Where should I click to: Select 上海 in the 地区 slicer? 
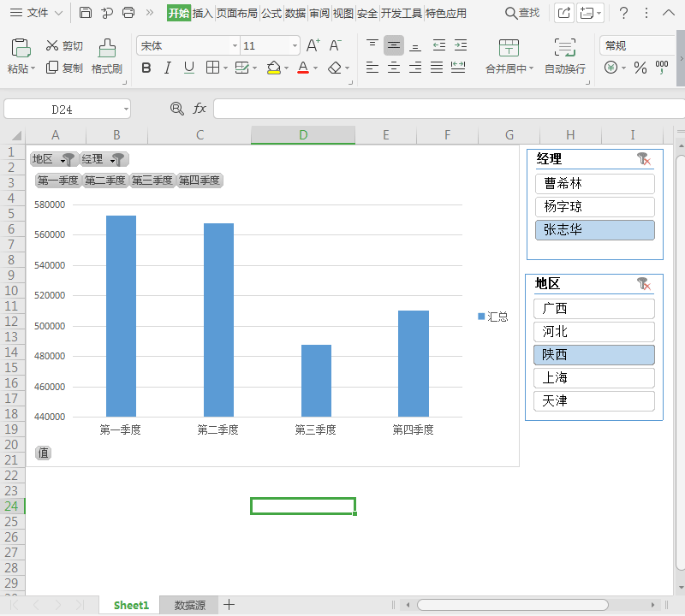point(593,378)
